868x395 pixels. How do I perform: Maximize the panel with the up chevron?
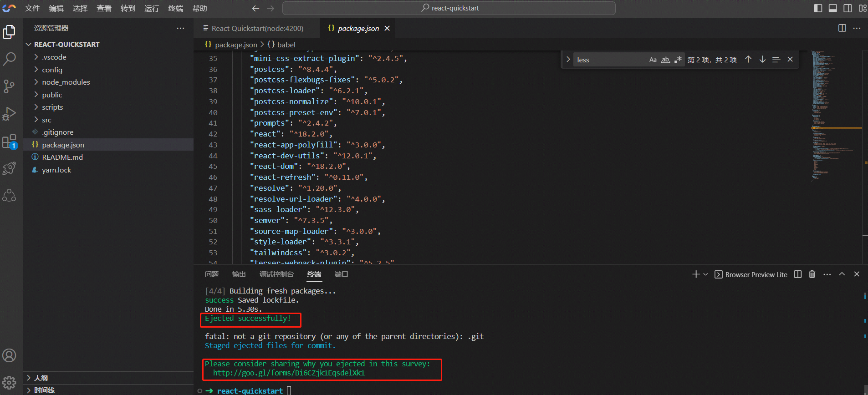click(x=842, y=274)
